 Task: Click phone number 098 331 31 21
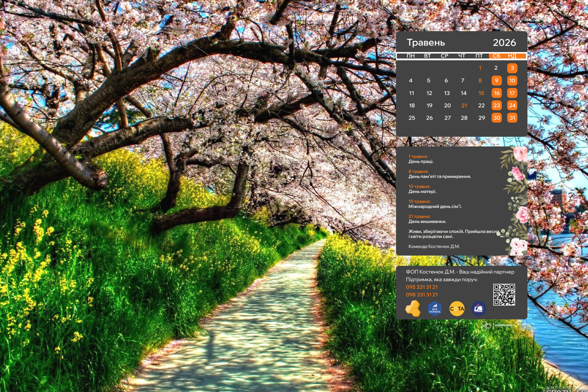pos(422,295)
